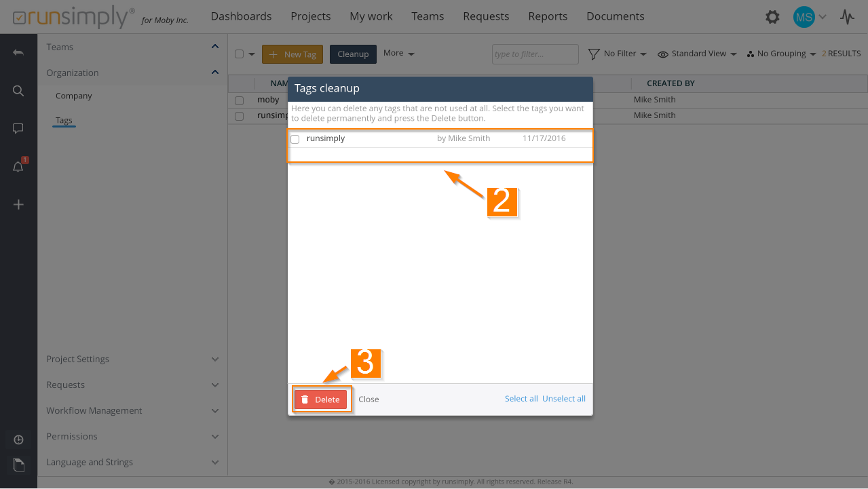Check the moby row checkbox
The image size is (868, 489).
(239, 100)
